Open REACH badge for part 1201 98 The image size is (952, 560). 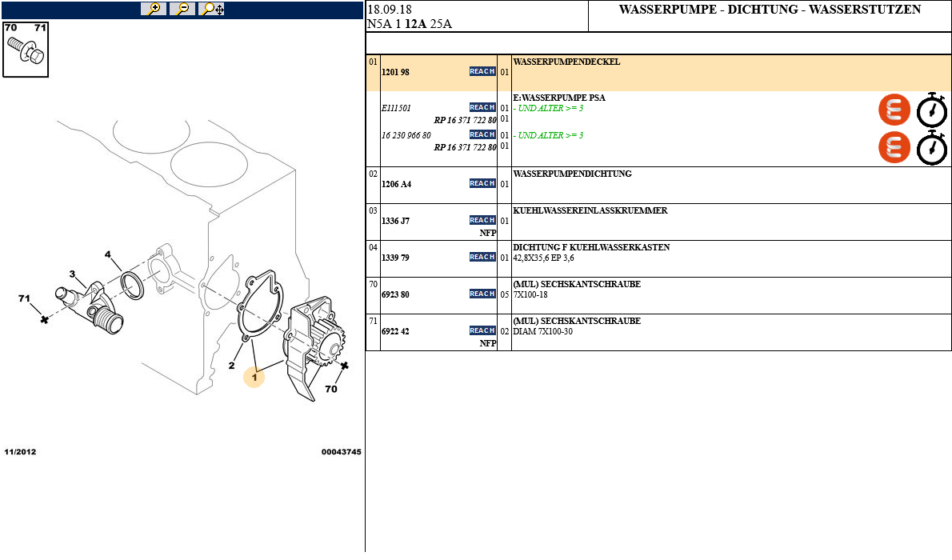pos(482,72)
